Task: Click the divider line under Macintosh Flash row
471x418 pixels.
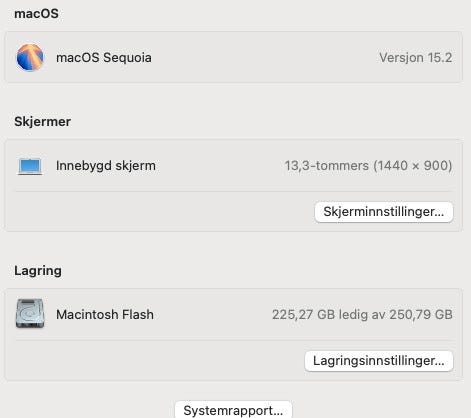Action: (x=234, y=340)
